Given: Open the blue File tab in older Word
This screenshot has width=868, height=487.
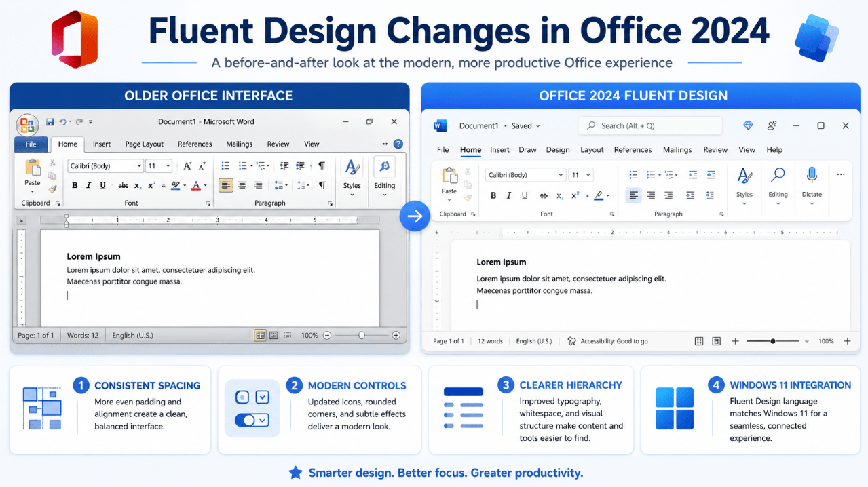Looking at the screenshot, I should 31,144.
